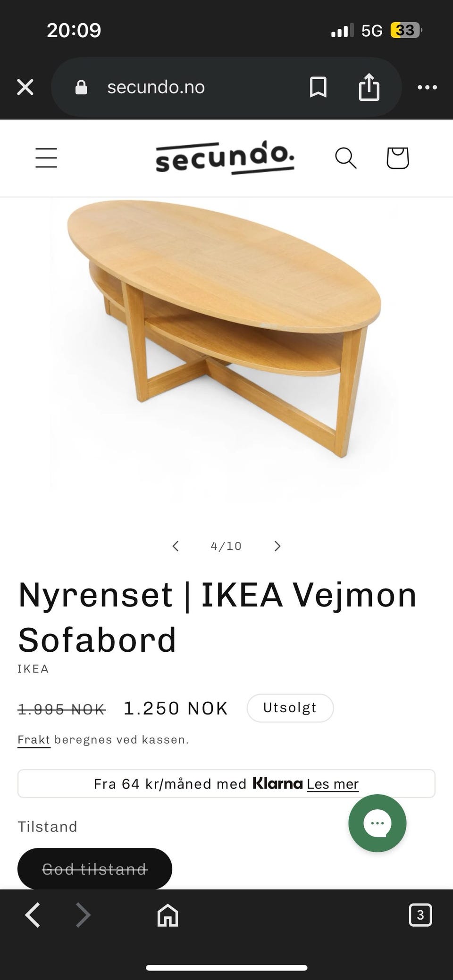This screenshot has height=980, width=453.
Task: Tap the secundo logo to go home
Action: [x=225, y=158]
